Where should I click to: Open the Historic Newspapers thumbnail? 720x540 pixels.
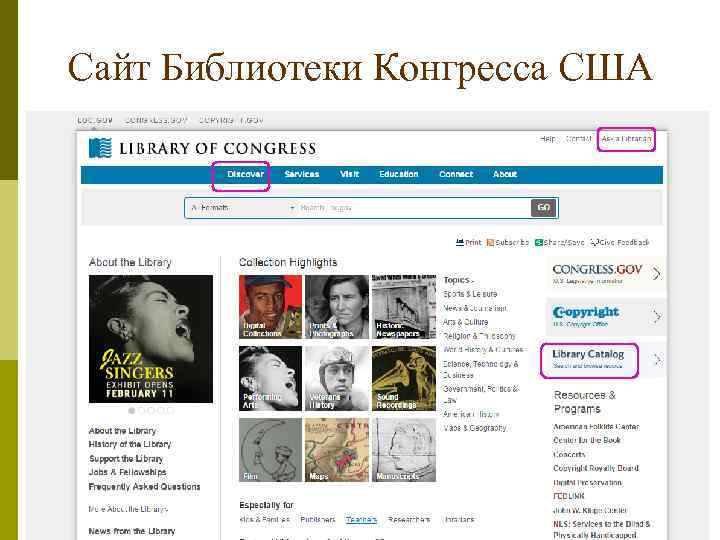pos(404,307)
